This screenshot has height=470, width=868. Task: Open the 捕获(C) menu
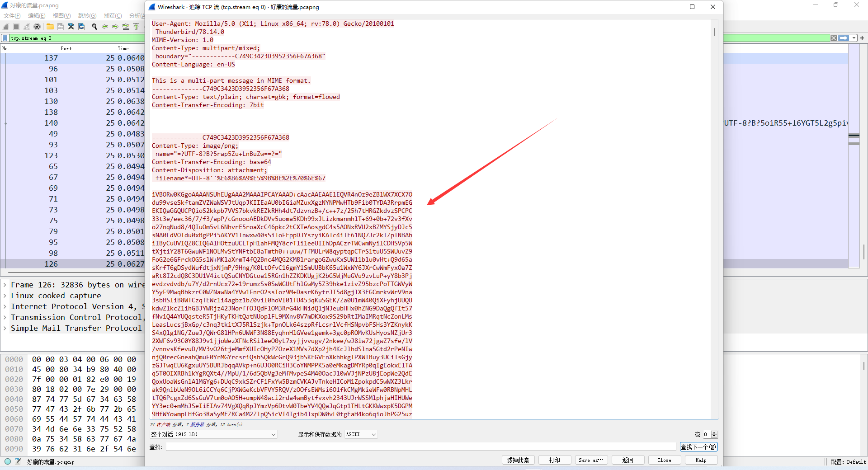click(x=113, y=16)
